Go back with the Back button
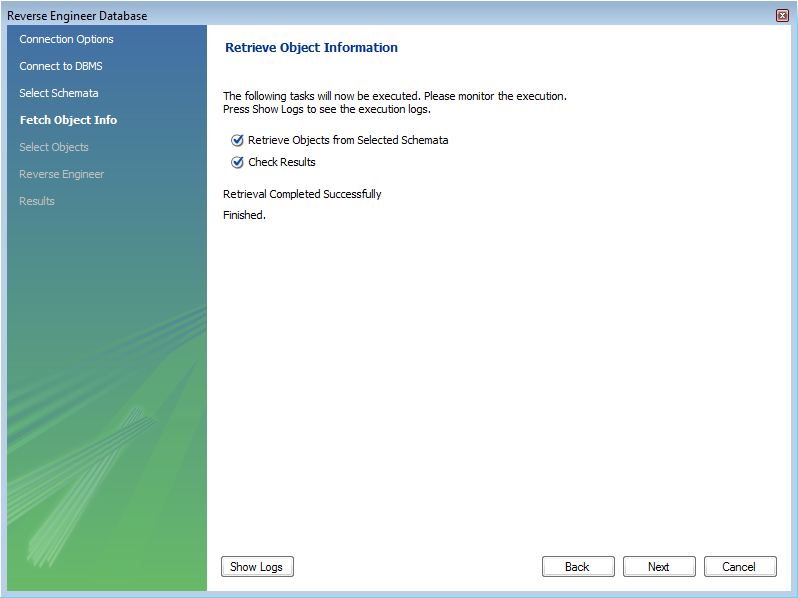 [x=577, y=567]
